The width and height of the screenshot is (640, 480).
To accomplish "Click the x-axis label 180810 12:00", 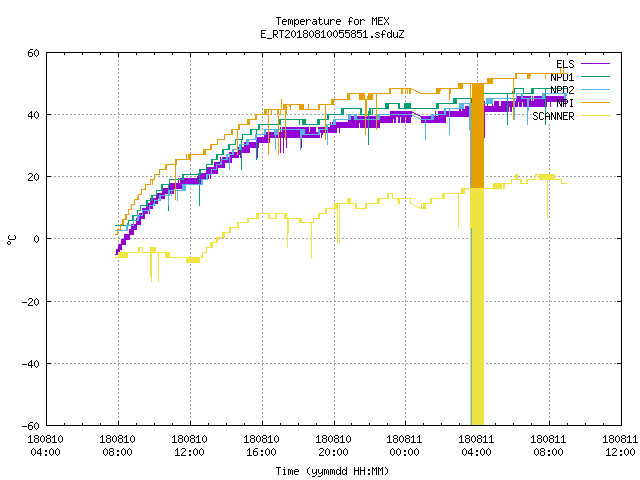I will (189, 446).
